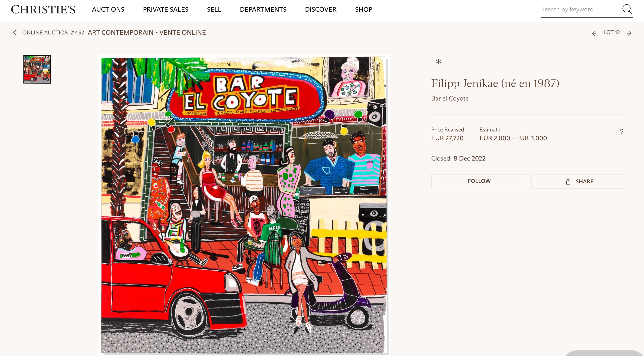Open the Shop menu
This screenshot has width=644, height=356.
point(364,10)
